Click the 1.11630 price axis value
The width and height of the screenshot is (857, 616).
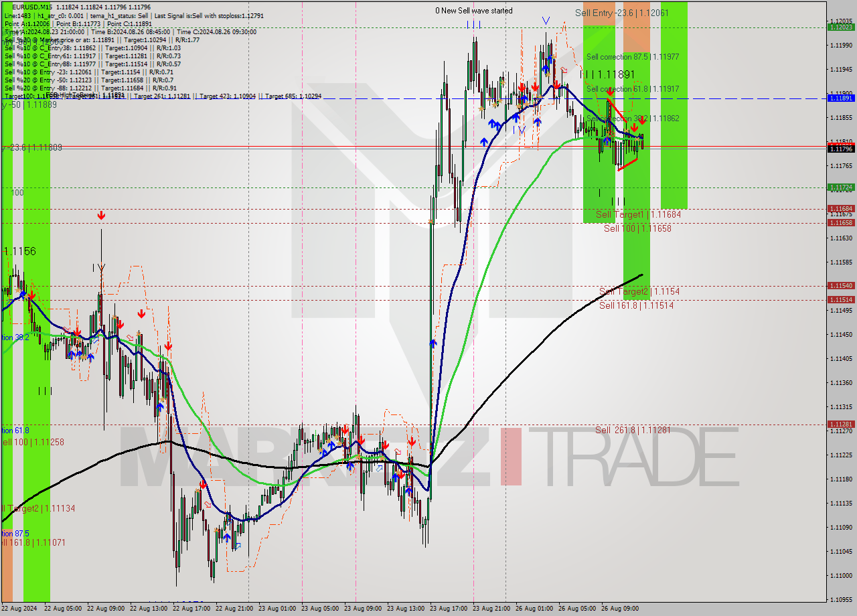(x=841, y=238)
